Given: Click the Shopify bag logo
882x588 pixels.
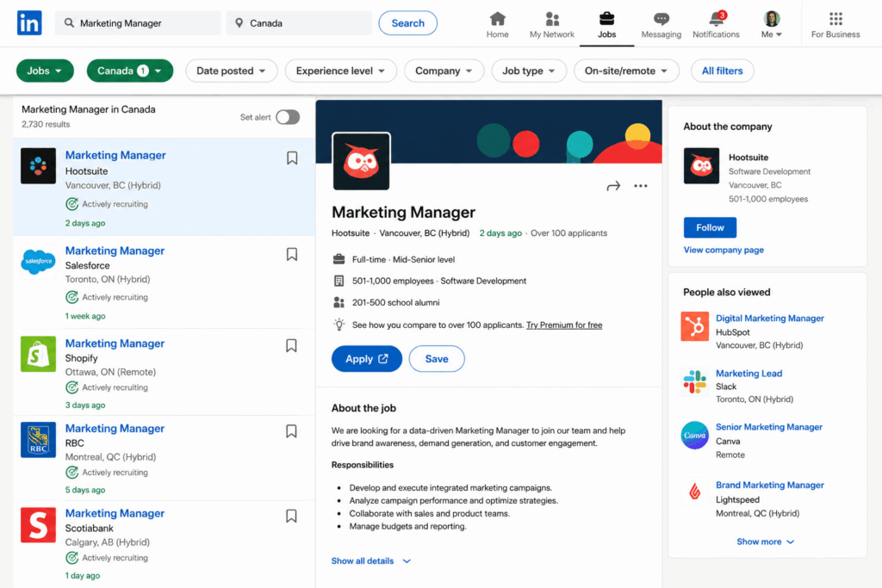Looking at the screenshot, I should [x=38, y=354].
